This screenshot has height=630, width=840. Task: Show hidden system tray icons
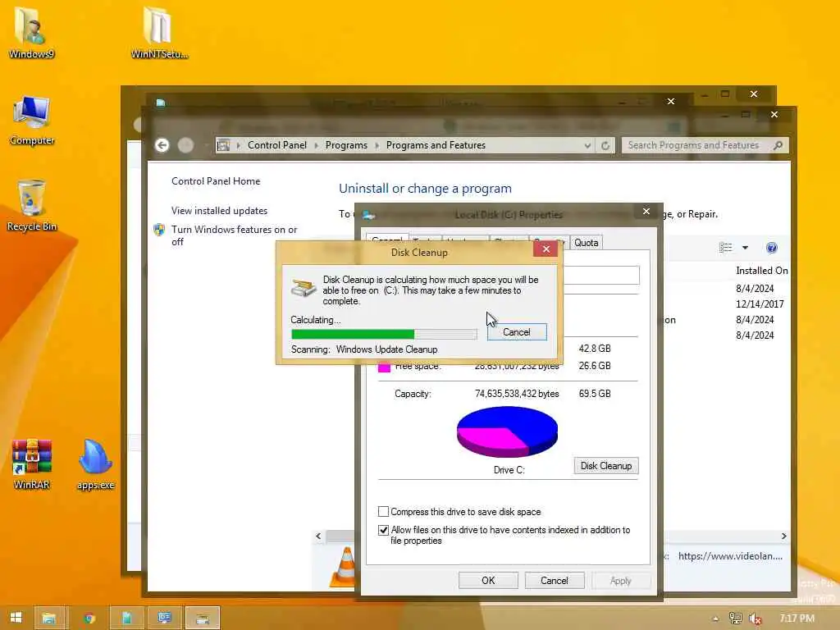715,619
